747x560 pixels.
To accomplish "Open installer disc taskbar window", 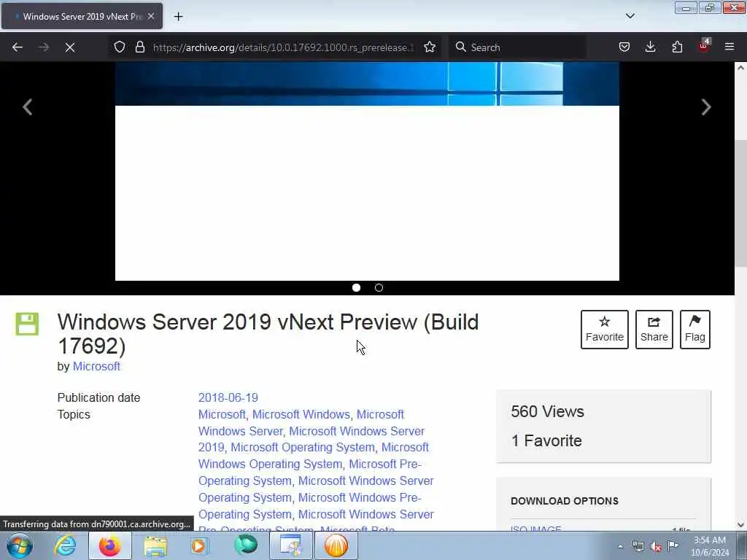I will (x=290, y=545).
